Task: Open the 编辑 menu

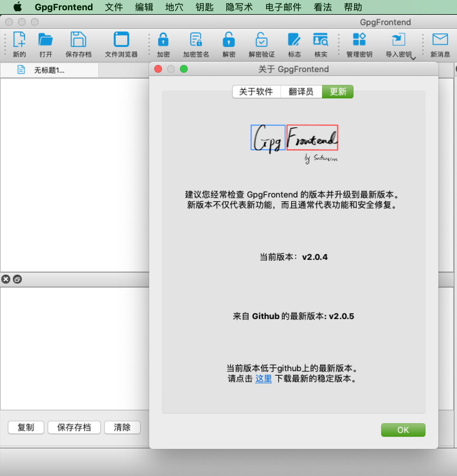Action: (x=144, y=7)
